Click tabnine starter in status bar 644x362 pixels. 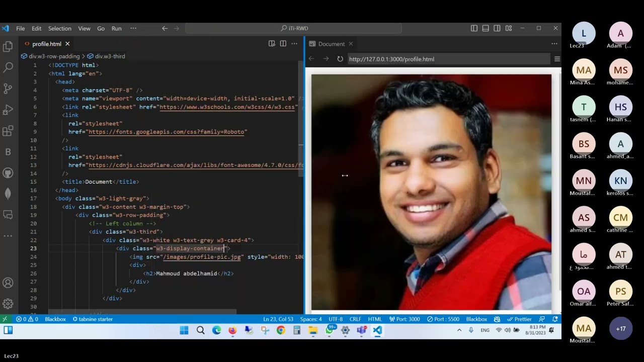pyautogui.click(x=93, y=319)
